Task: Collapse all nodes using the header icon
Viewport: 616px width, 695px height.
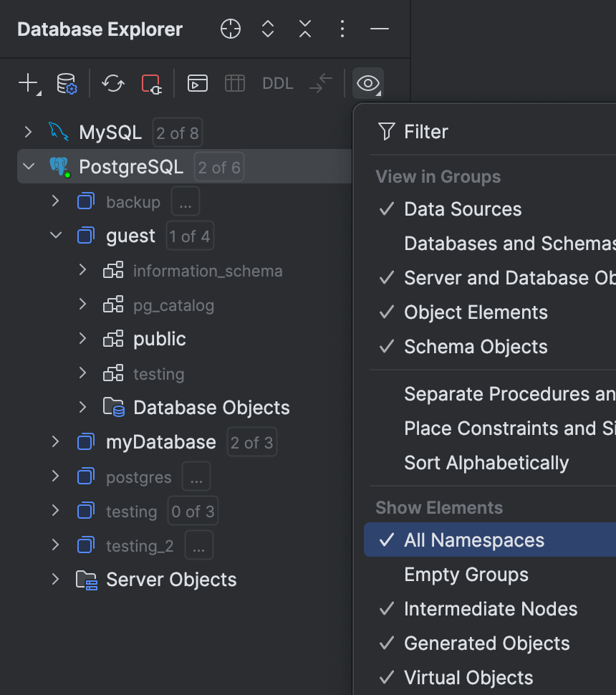Action: point(304,29)
